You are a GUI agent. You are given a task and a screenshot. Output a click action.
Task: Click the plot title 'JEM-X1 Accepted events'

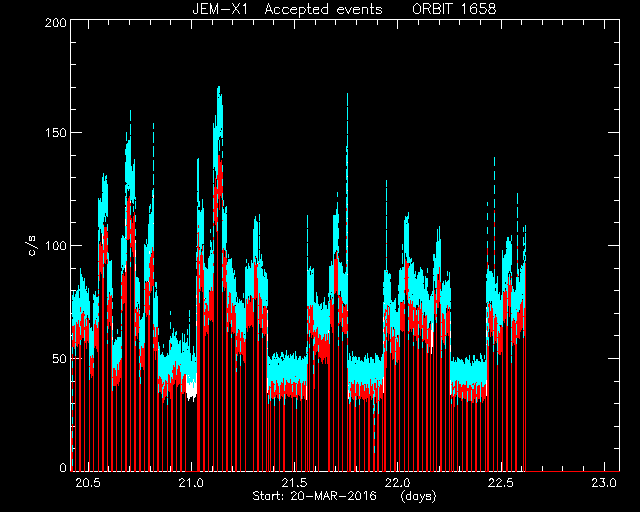(x=287, y=9)
